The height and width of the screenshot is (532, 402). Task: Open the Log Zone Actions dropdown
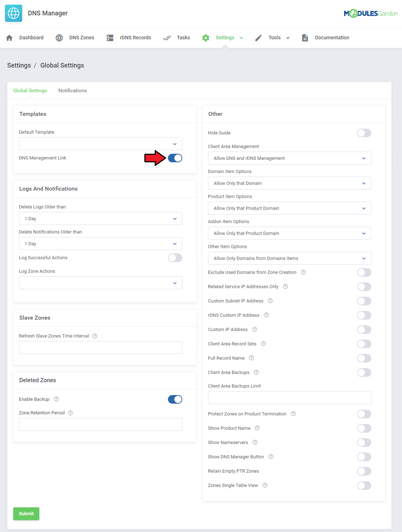(100, 283)
